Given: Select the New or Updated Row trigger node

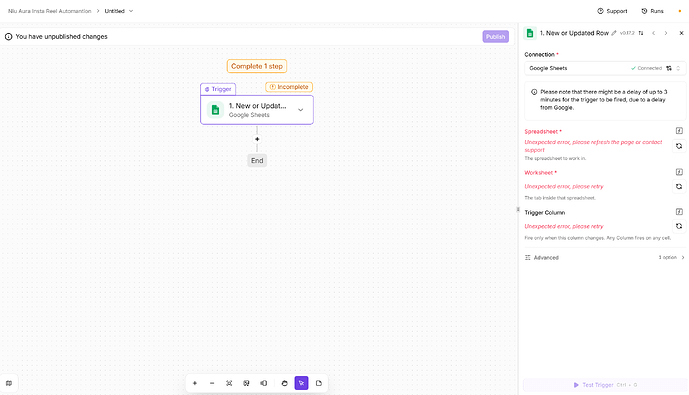Looking at the screenshot, I should (x=257, y=110).
